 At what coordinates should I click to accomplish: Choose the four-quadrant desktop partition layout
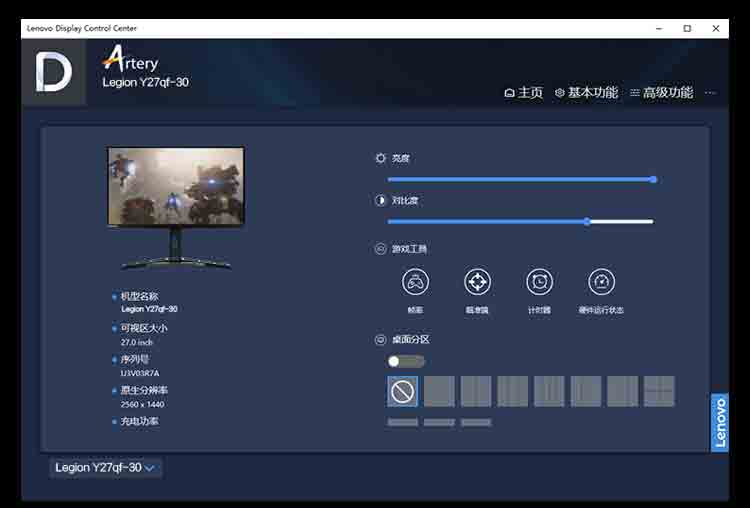click(659, 391)
